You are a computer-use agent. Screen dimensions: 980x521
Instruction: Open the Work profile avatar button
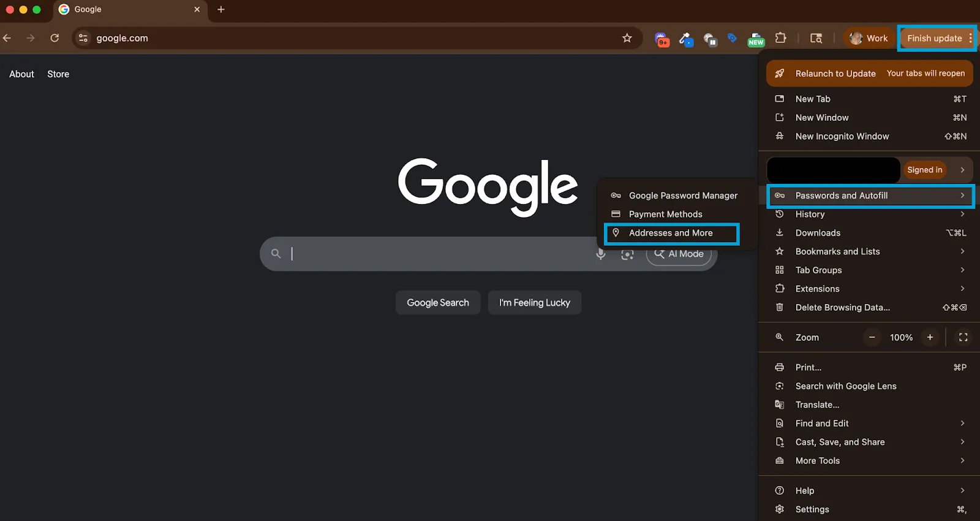pyautogui.click(x=869, y=38)
